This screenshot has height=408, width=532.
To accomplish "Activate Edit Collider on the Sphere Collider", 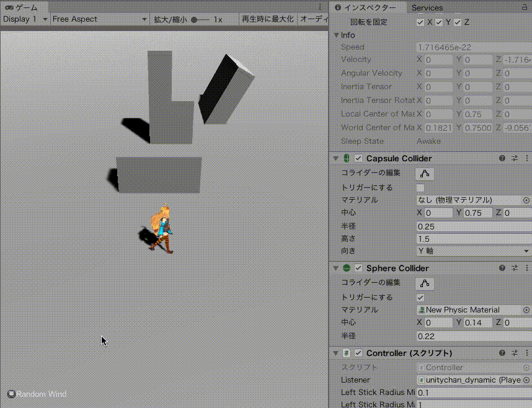I will pos(423,283).
